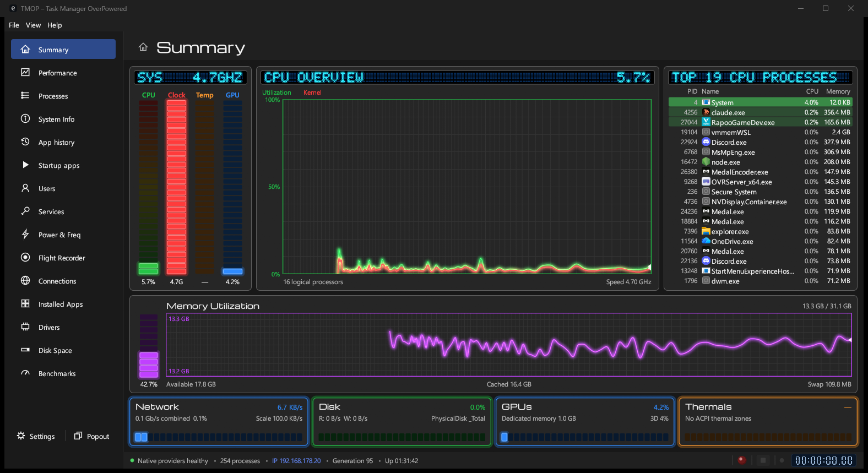Select the Summary tab in sidebar

click(63, 49)
